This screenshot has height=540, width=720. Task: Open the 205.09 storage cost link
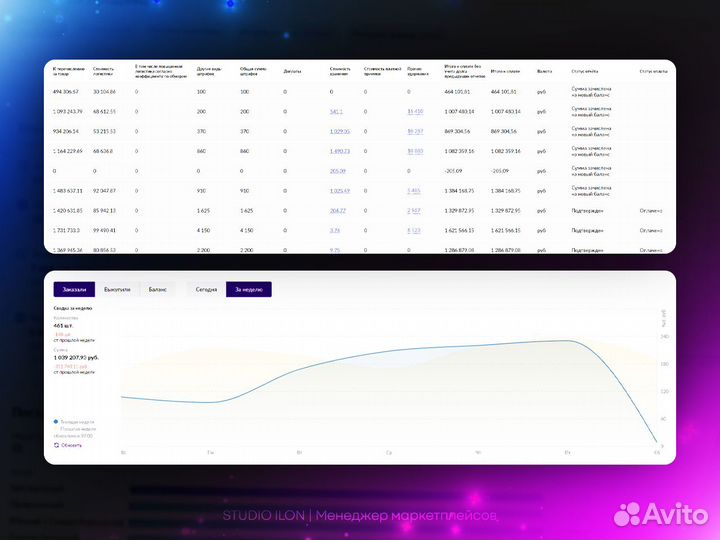pyautogui.click(x=337, y=170)
